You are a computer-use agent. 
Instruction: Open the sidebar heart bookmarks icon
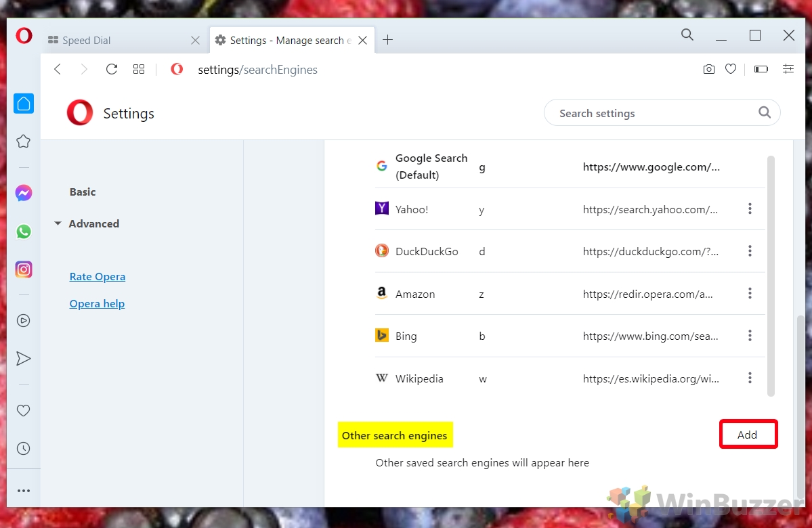(x=23, y=410)
